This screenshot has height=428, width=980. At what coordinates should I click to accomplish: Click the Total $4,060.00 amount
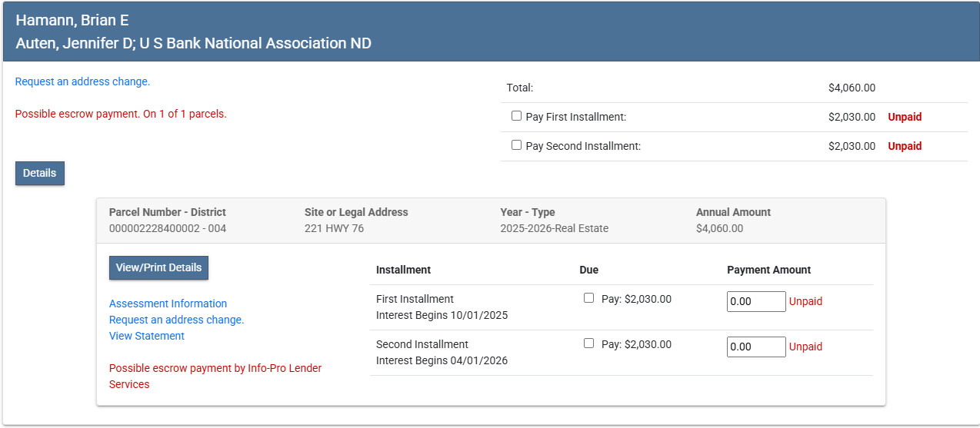[851, 88]
